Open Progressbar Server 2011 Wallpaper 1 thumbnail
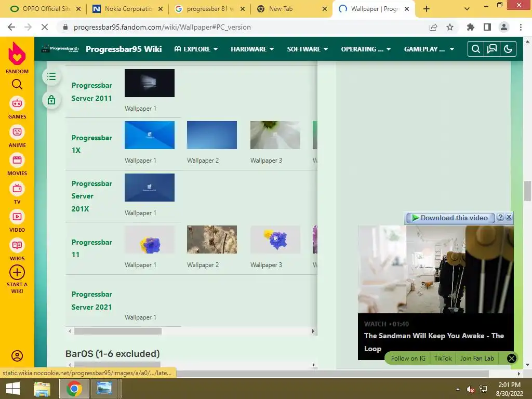Screen dimensions: 532x399 click(x=150, y=83)
